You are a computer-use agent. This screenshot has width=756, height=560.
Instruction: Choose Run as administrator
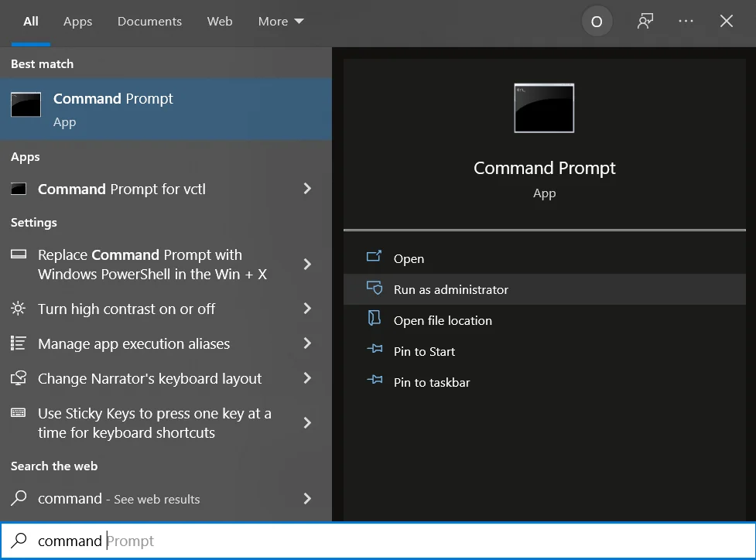[544, 289]
